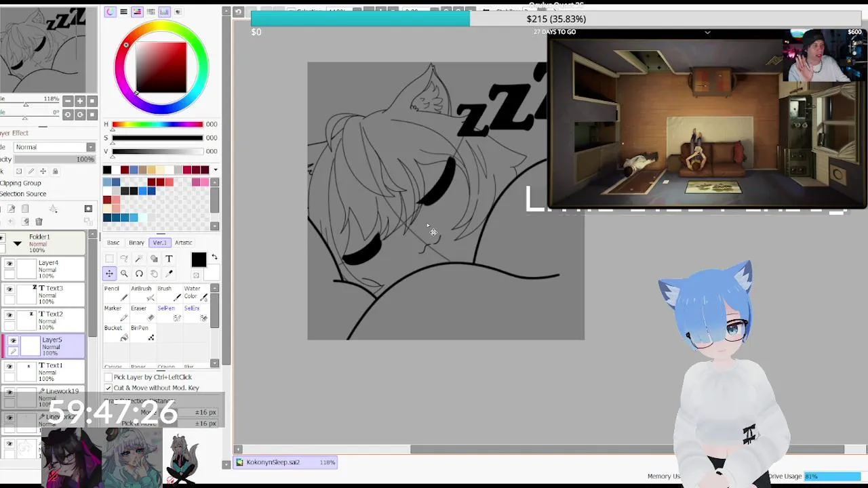Screen dimensions: 868x488
Task: Click the Saturation slider bar
Action: (157, 138)
